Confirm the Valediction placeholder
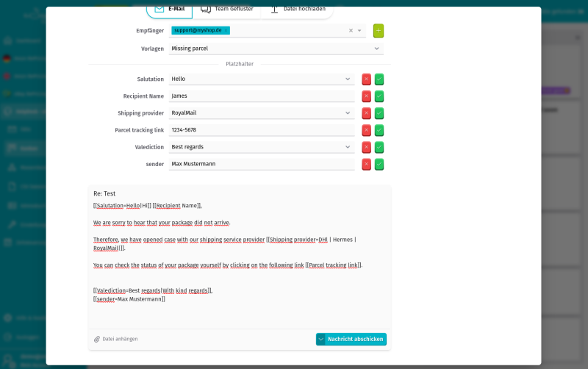 tap(379, 147)
